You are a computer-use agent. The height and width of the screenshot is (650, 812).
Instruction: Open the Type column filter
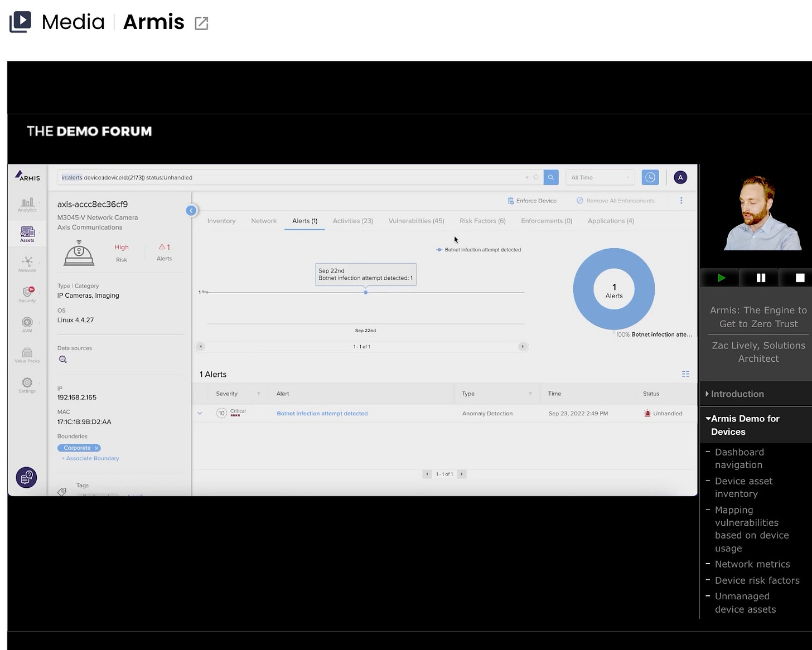pyautogui.click(x=530, y=394)
